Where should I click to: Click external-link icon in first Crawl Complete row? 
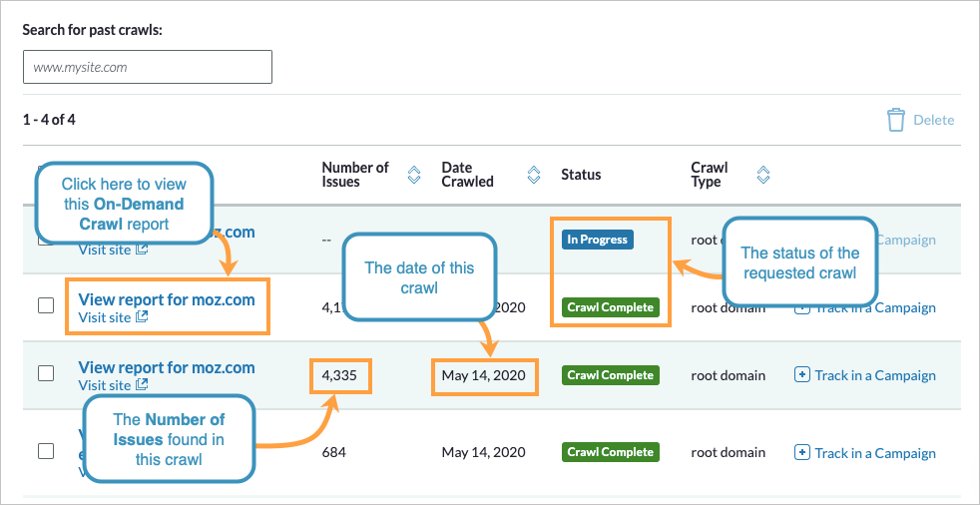pyautogui.click(x=142, y=317)
